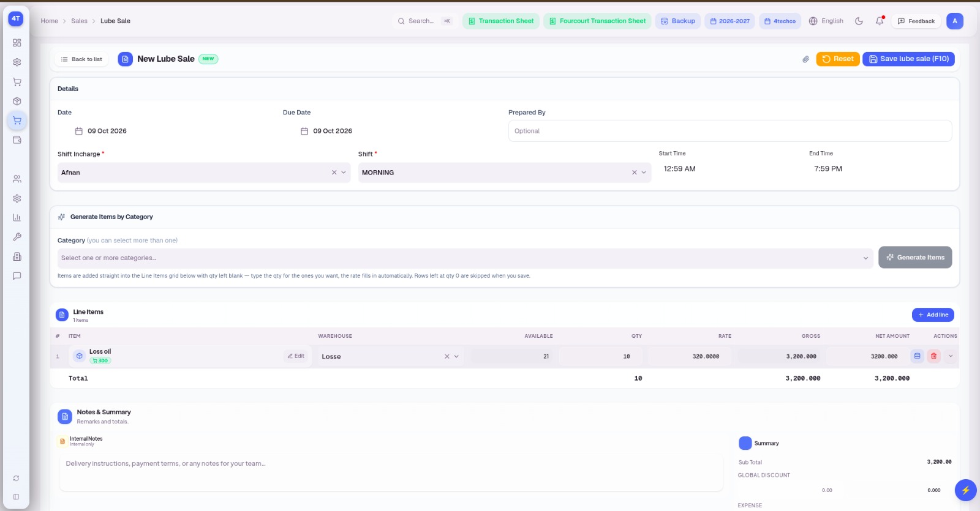Delete the Loss oil line item

tap(933, 356)
